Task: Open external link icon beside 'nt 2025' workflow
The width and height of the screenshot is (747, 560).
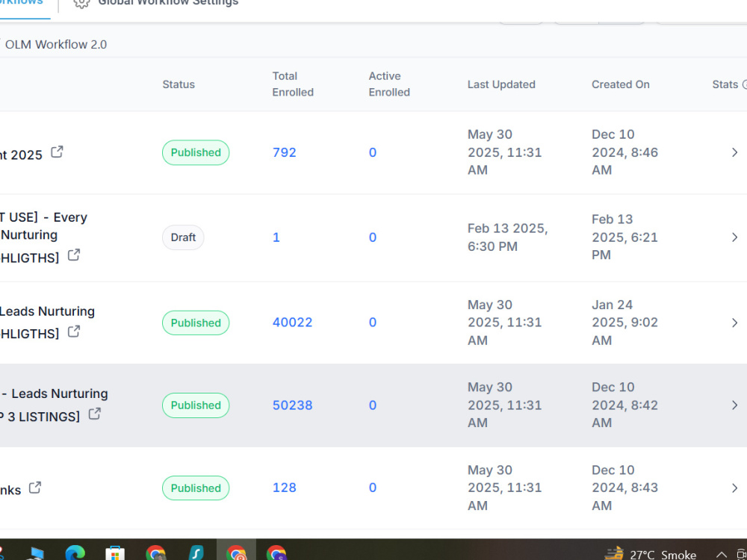Action: 58,152
